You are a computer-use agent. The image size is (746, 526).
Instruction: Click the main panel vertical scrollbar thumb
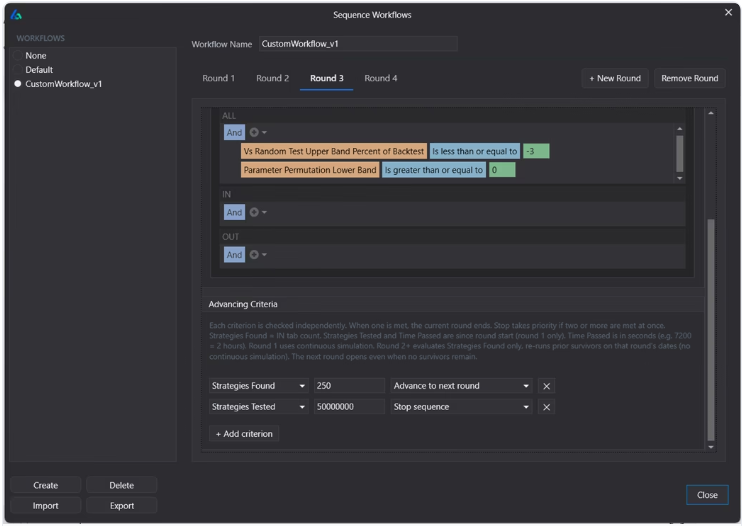(x=711, y=330)
